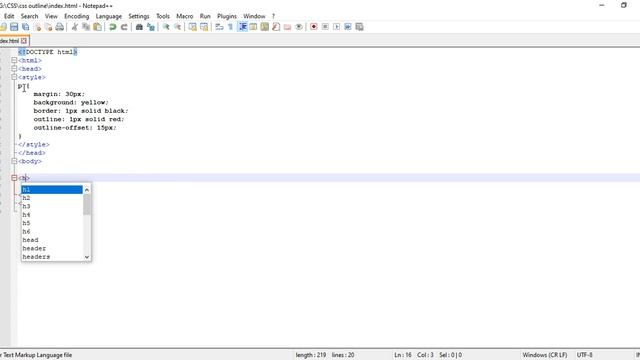Choose head in the autocomplete list
This screenshot has height=360, width=640.
(52, 240)
